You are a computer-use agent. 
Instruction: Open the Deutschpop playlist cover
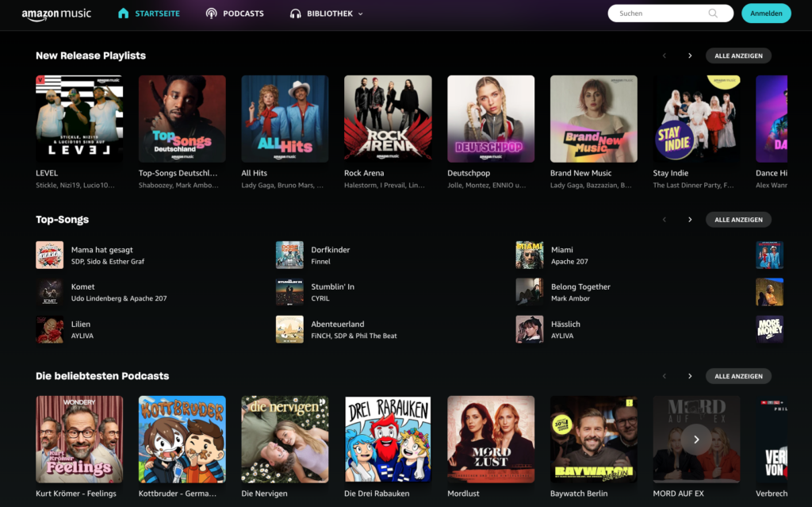(x=491, y=119)
